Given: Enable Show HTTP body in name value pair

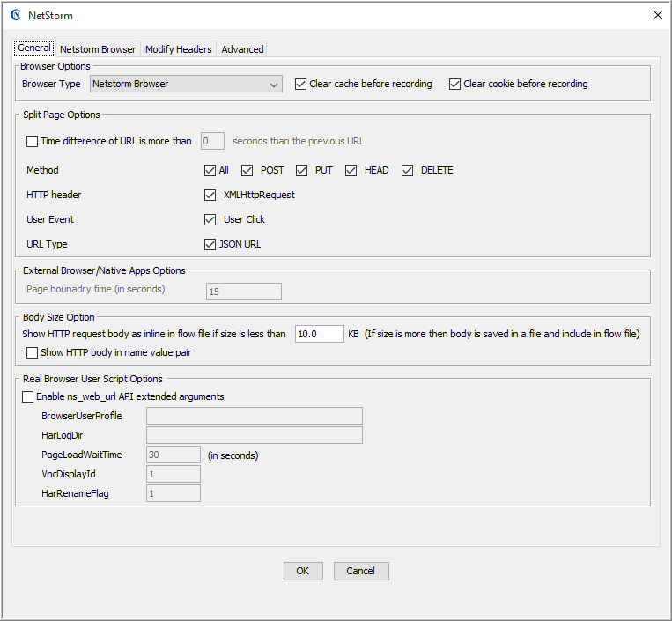Looking at the screenshot, I should click(32, 352).
